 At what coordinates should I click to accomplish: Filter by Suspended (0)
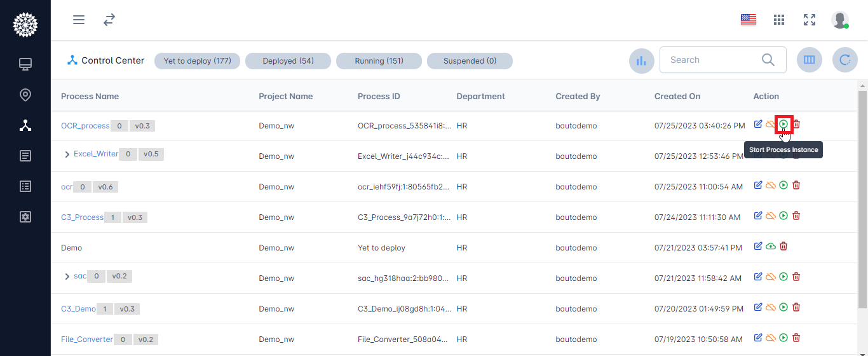[x=470, y=61]
